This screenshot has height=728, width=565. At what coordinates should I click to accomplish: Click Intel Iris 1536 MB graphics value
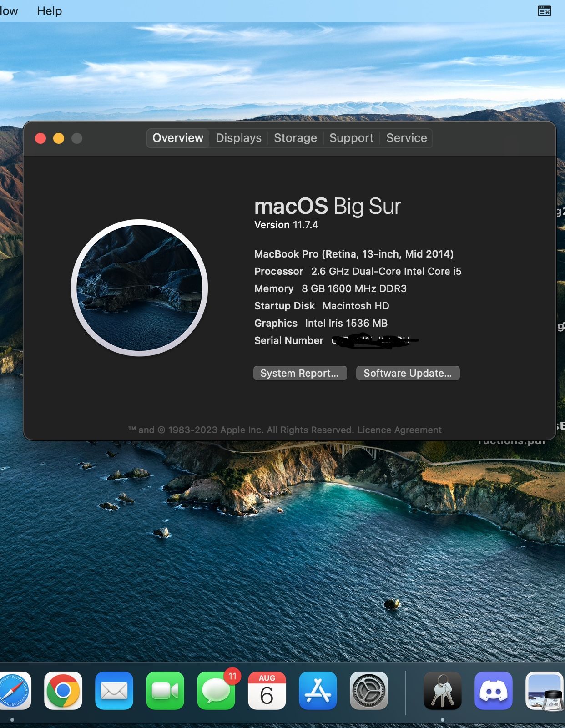click(x=346, y=323)
